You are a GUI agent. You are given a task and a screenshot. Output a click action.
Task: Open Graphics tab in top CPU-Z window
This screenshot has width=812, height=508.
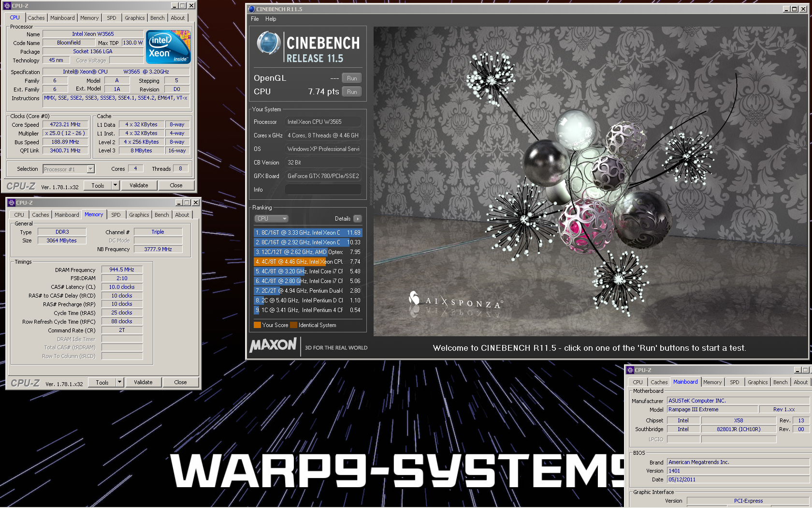pos(134,18)
